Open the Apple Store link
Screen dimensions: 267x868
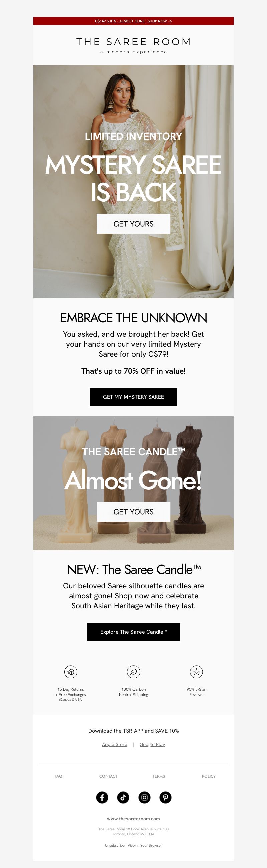tap(114, 744)
